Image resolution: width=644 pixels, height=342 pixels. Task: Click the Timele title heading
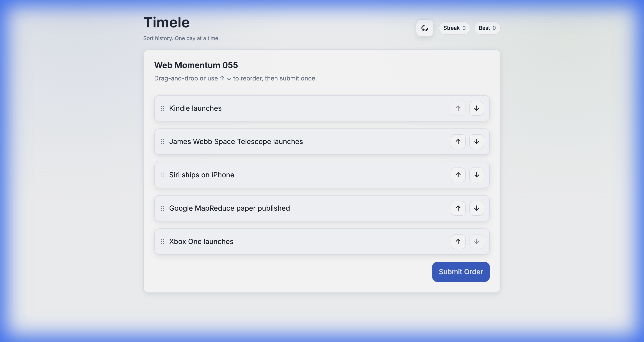[x=166, y=23]
